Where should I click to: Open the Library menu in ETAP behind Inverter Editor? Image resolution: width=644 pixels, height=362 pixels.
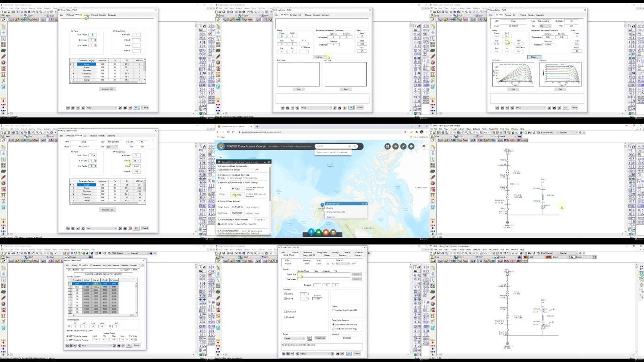click(x=32, y=250)
